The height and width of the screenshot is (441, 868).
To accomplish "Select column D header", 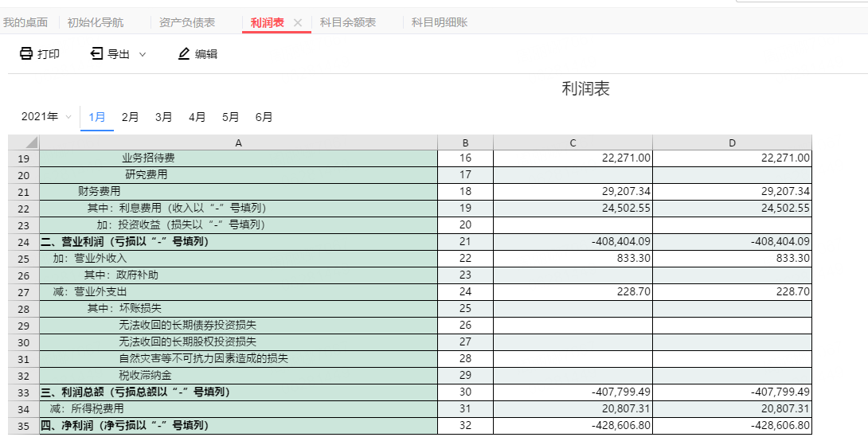I will click(x=733, y=142).
